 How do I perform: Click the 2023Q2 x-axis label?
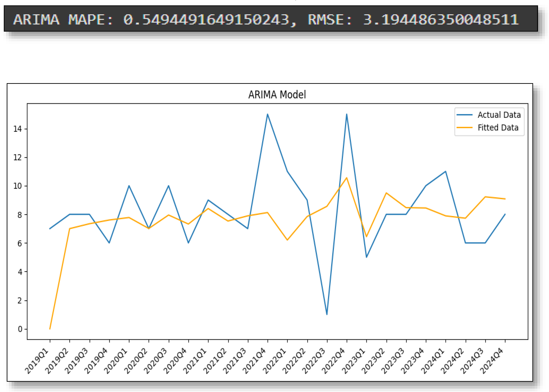pyautogui.click(x=374, y=361)
